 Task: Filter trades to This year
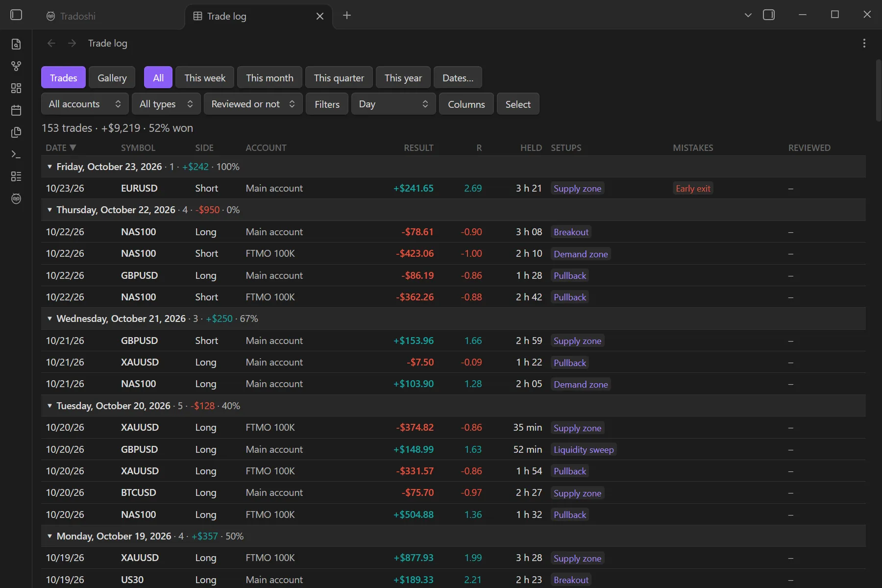pyautogui.click(x=403, y=77)
